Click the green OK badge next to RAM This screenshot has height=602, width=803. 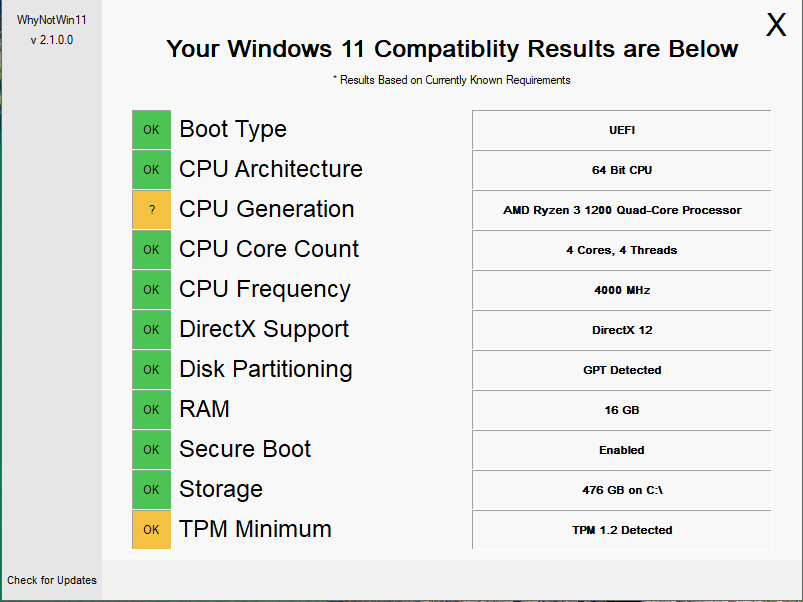pyautogui.click(x=152, y=410)
